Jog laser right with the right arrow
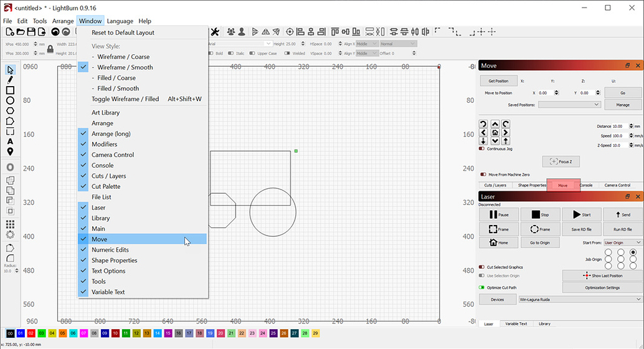The width and height of the screenshot is (644, 349). pyautogui.click(x=506, y=132)
